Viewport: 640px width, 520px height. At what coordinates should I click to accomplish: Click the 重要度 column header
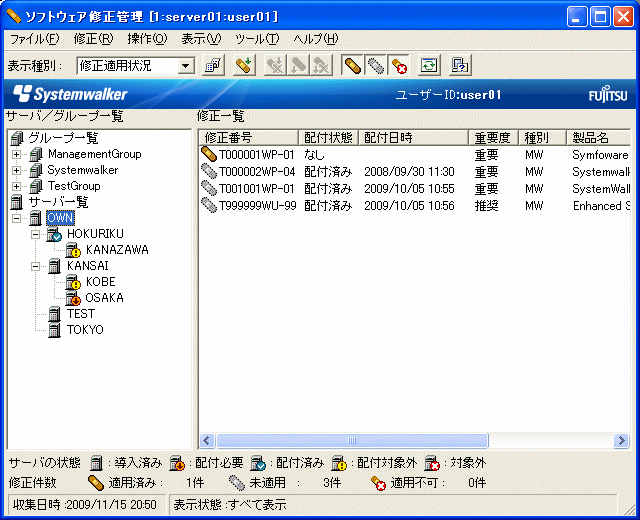click(493, 137)
